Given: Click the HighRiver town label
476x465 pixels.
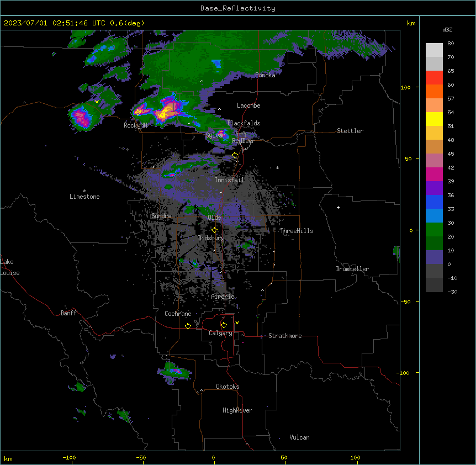Looking at the screenshot, I should tap(237, 410).
